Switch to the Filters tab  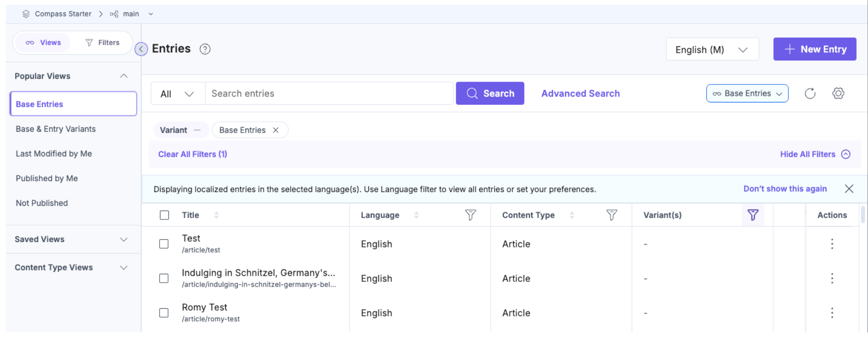pyautogui.click(x=102, y=42)
